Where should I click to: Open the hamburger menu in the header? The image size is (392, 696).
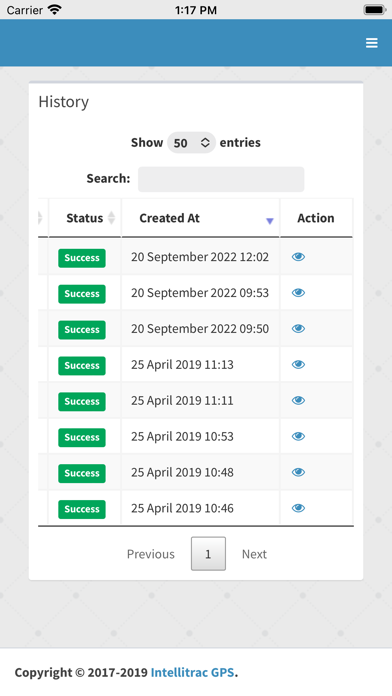[372, 43]
